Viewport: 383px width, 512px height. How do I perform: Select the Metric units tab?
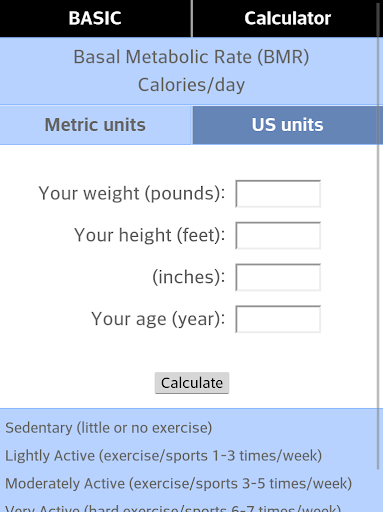[95, 125]
